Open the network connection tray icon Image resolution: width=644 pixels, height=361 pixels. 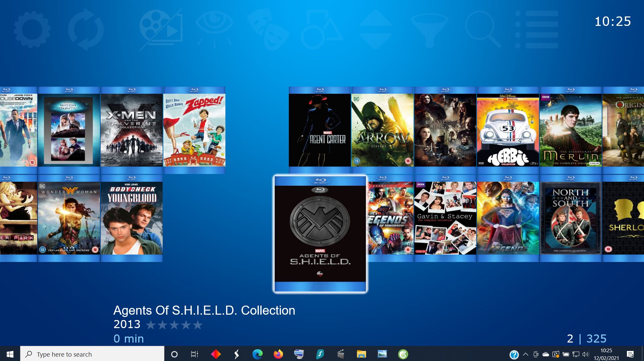(576, 354)
